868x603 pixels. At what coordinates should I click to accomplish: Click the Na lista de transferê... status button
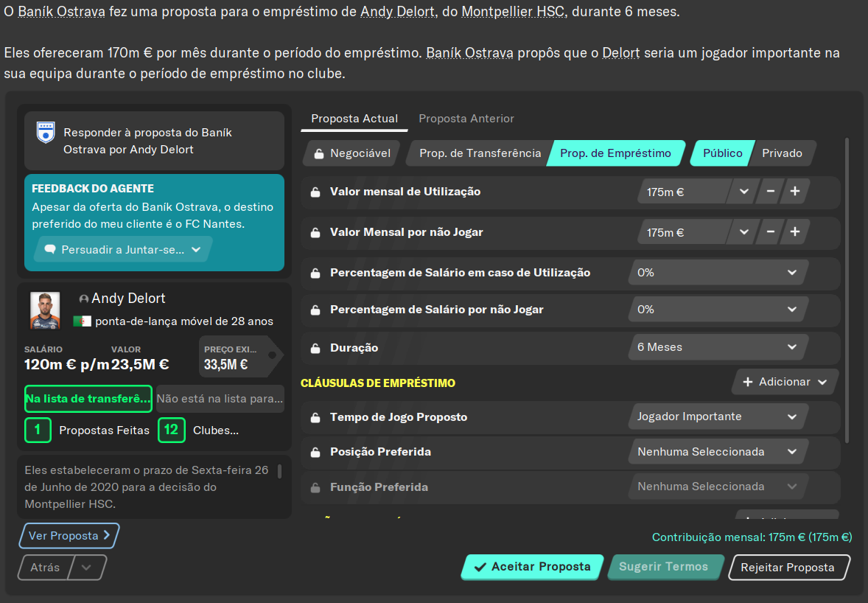coord(88,399)
